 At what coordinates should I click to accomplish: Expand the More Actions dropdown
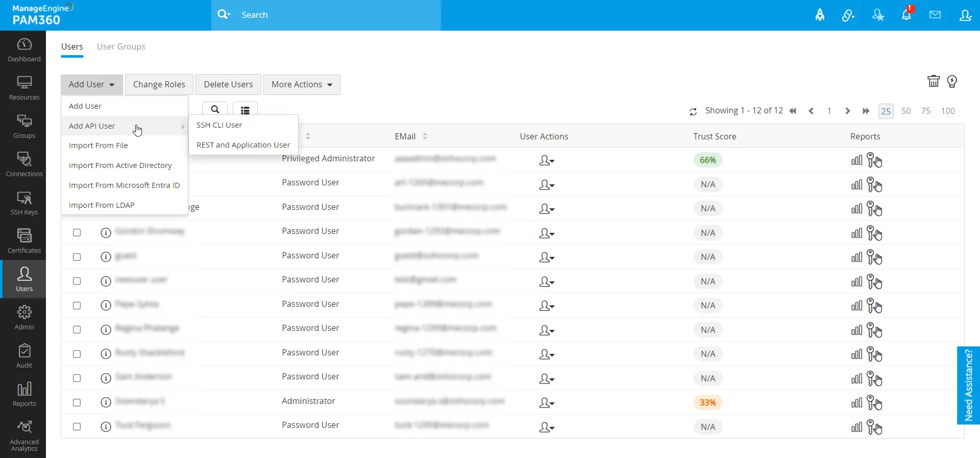coord(302,84)
